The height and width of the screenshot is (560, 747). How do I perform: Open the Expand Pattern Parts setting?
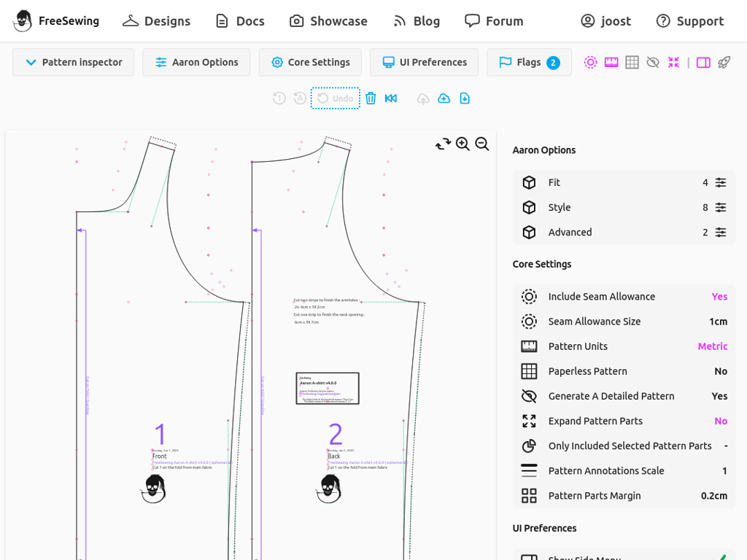pos(624,421)
